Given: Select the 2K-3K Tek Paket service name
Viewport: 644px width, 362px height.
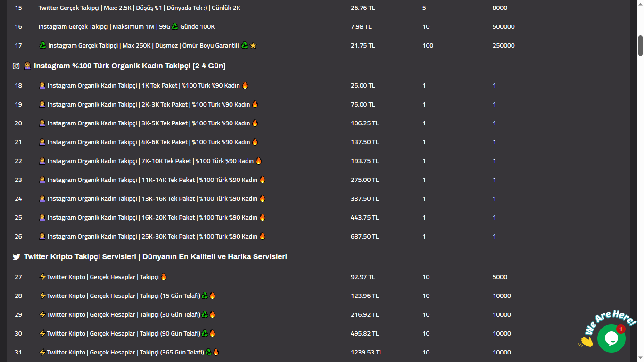Looking at the screenshot, I should 149,104.
